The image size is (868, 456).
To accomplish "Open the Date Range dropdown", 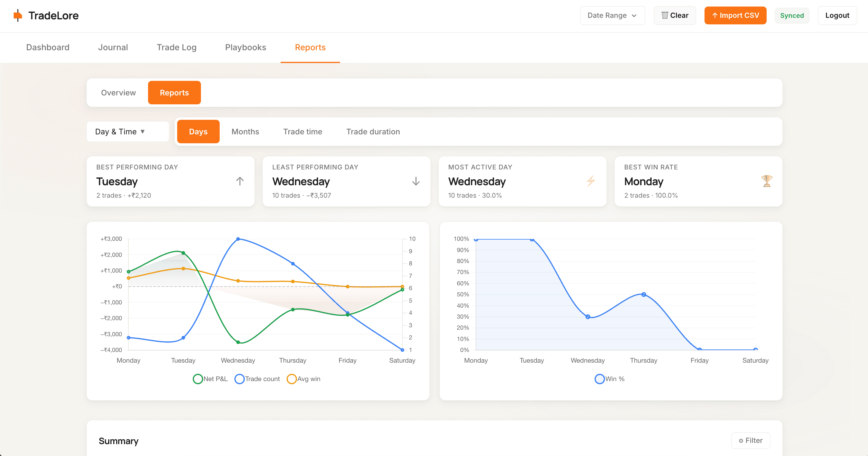I will [x=612, y=15].
